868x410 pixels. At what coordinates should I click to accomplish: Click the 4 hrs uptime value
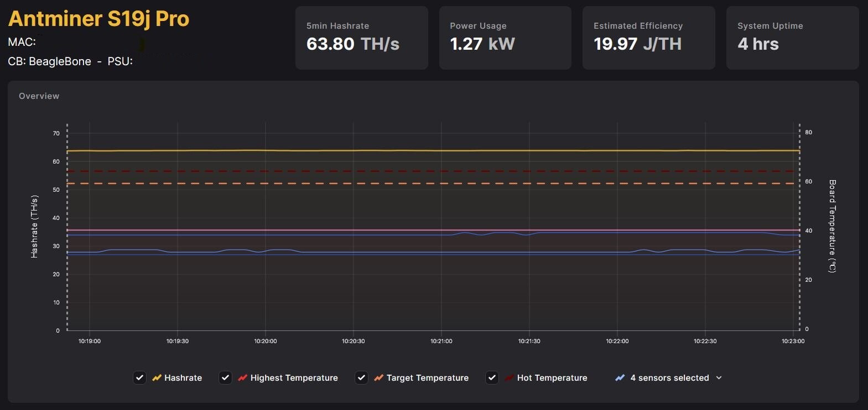coord(758,44)
